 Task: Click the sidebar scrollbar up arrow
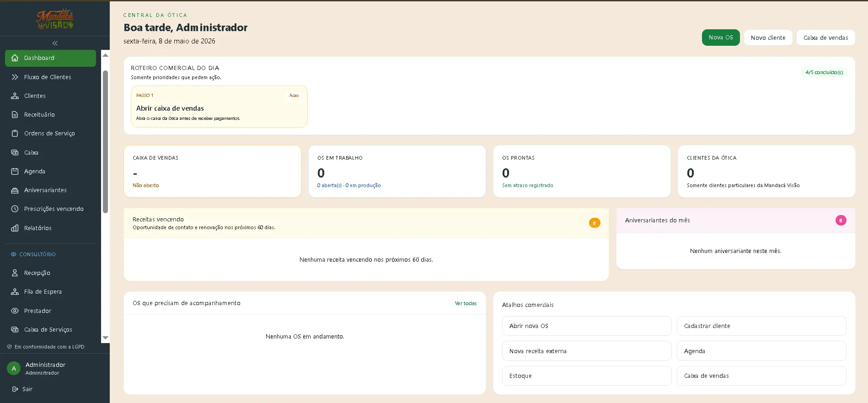click(105, 55)
